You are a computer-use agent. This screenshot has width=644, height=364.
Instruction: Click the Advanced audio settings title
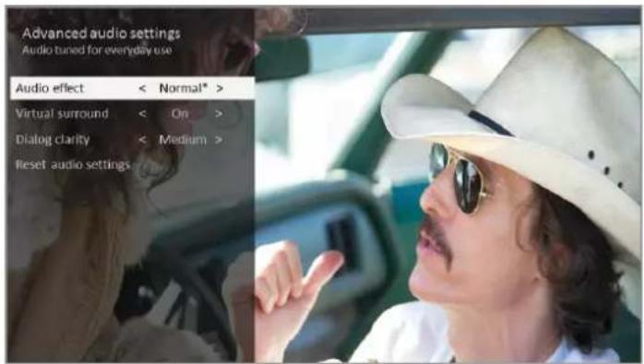point(101,33)
